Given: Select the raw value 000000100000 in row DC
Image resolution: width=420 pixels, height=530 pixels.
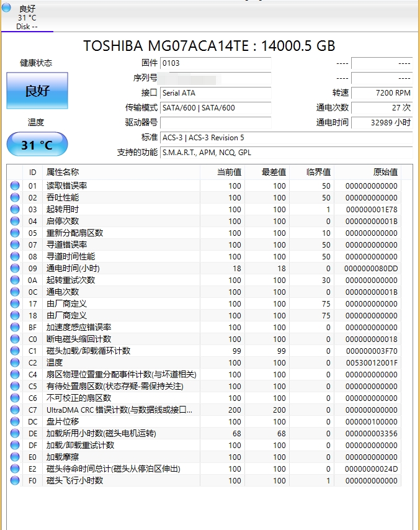Looking at the screenshot, I should (372, 422).
